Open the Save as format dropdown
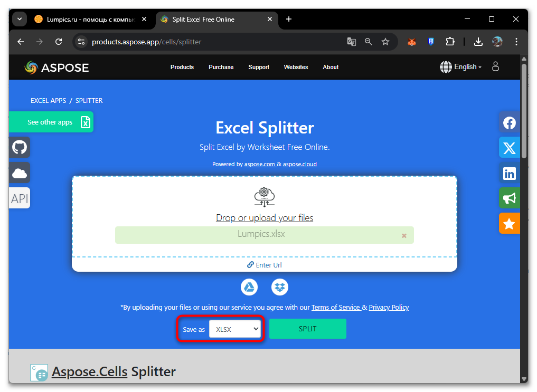Viewport: 537px width, 392px height. click(x=235, y=329)
